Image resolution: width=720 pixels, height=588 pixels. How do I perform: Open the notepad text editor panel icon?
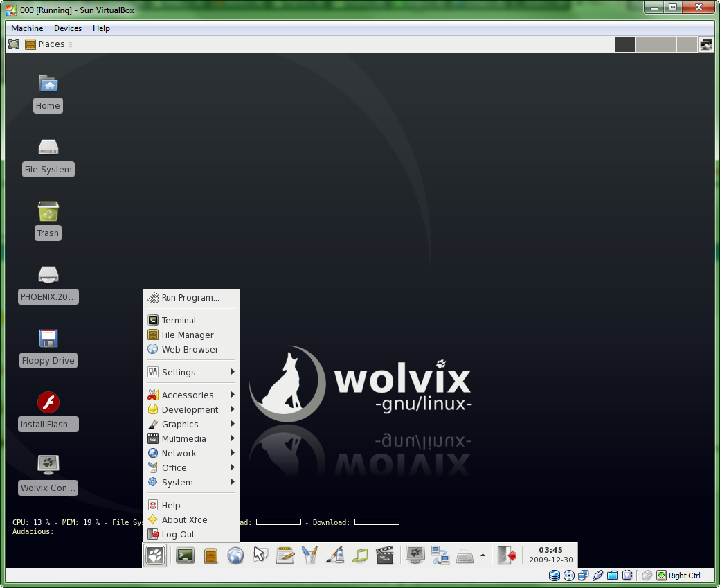coord(285,555)
